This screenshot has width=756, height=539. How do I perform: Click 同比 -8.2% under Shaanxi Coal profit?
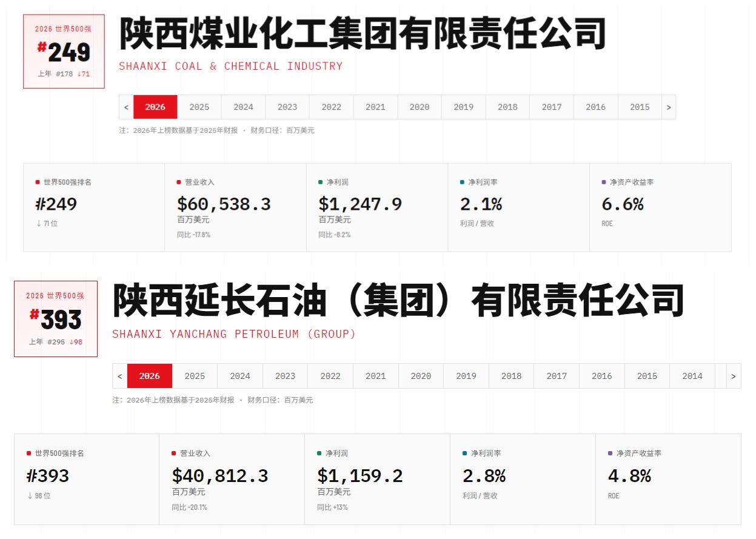(x=335, y=235)
